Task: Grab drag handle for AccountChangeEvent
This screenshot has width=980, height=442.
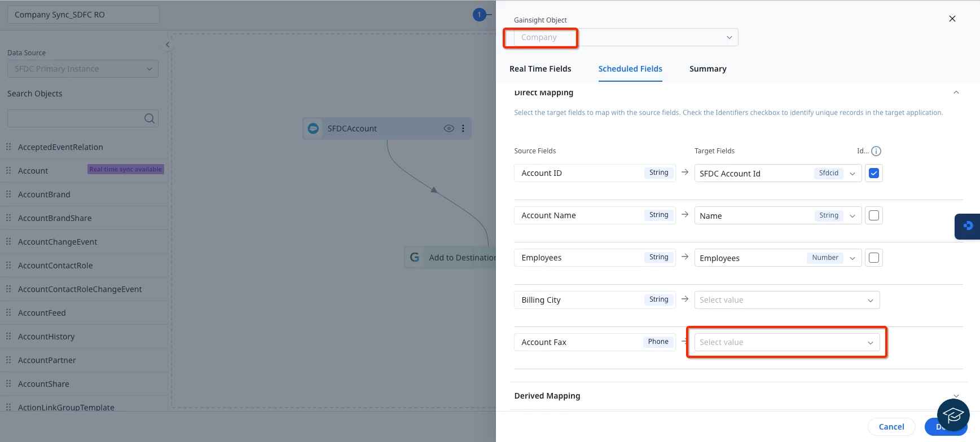Action: click(8, 241)
